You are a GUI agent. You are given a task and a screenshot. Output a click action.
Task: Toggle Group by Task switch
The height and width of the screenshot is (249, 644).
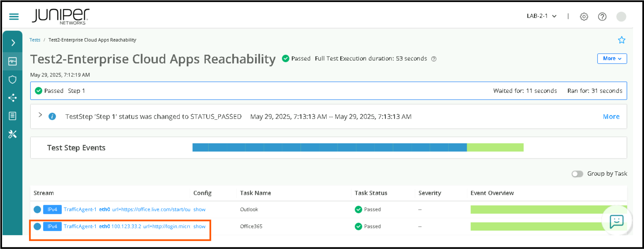[577, 174]
